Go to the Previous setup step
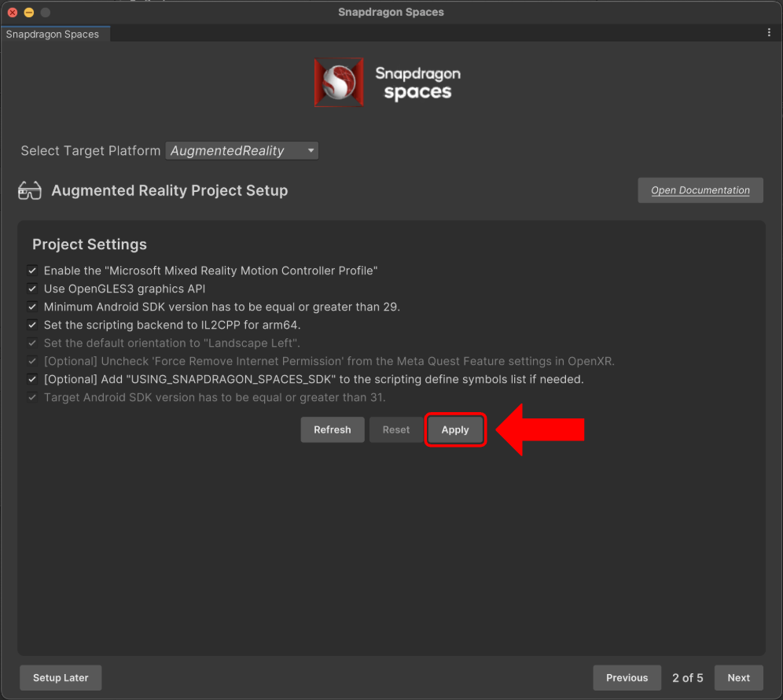The height and width of the screenshot is (700, 783). pos(627,677)
